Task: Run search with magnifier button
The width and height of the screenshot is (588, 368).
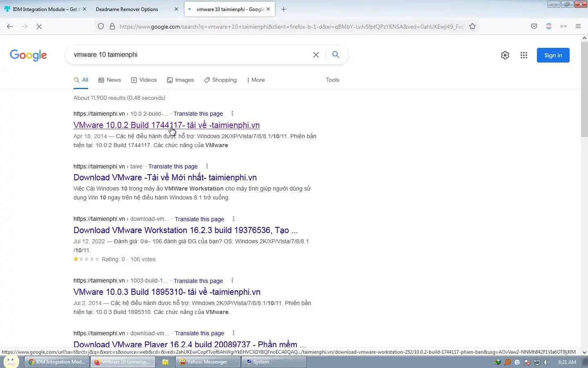Action: [x=336, y=55]
